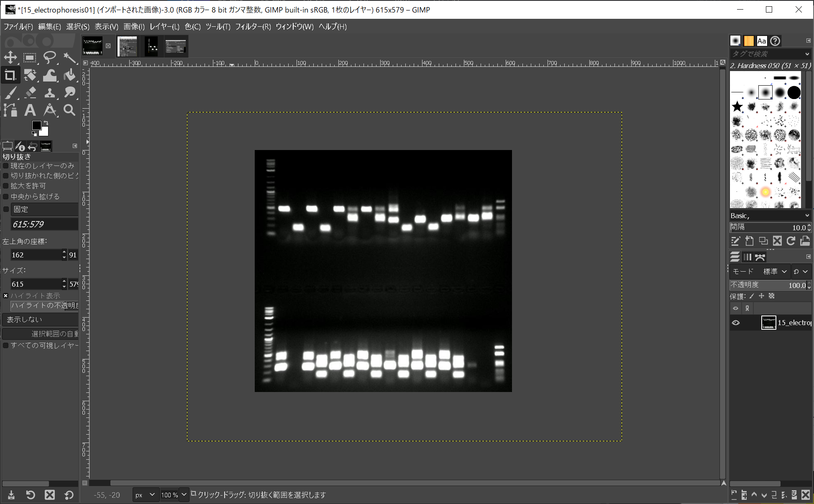
Task: Select the Rectangle Select tool
Action: 30,57
